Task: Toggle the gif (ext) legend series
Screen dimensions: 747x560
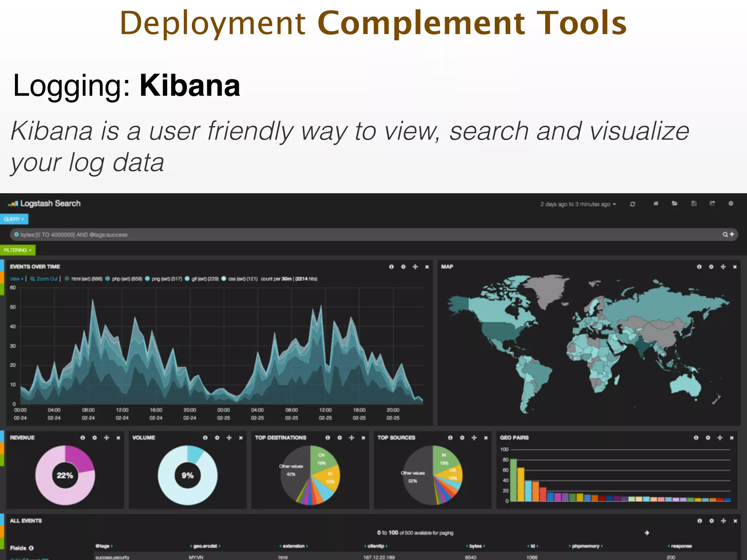Action: [202, 279]
